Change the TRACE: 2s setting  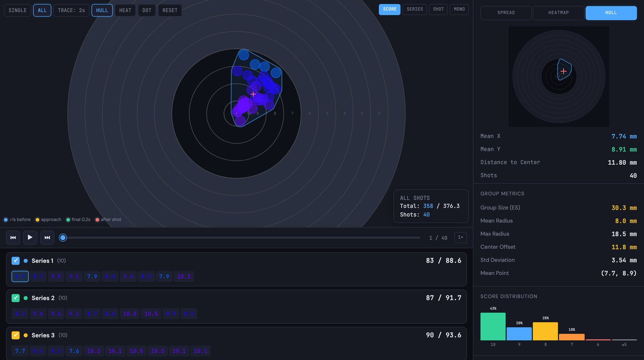[71, 10]
